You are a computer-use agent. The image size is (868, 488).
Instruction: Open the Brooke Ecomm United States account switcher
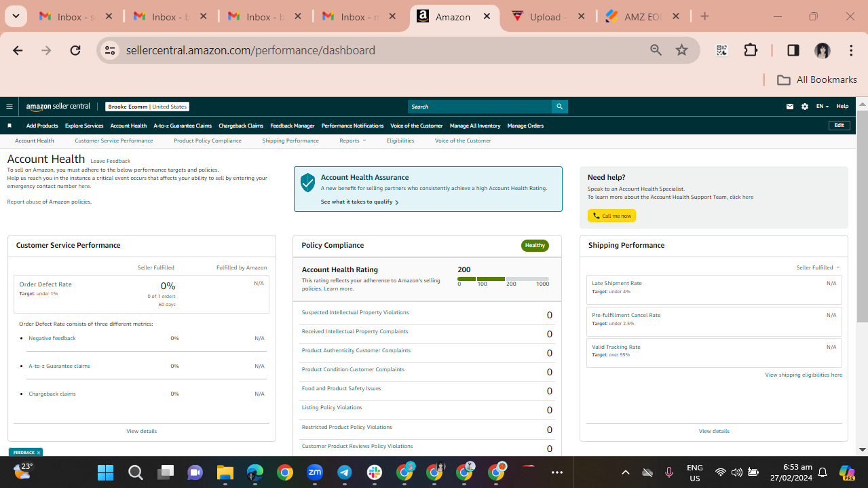147,107
